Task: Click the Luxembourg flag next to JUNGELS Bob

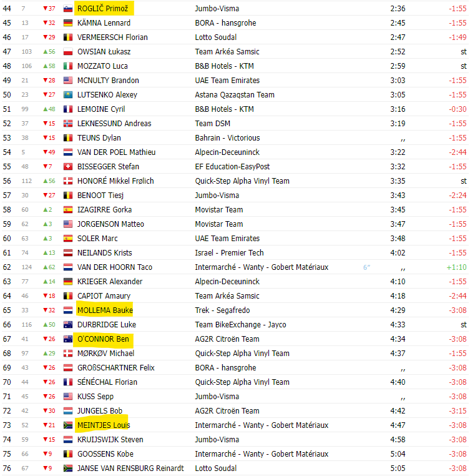Action: (x=68, y=411)
